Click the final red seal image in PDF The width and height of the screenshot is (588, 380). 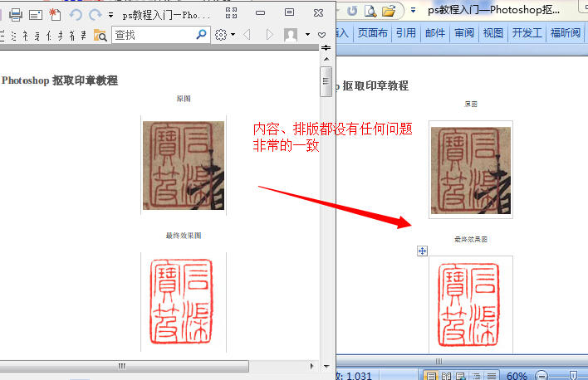pyautogui.click(x=182, y=302)
